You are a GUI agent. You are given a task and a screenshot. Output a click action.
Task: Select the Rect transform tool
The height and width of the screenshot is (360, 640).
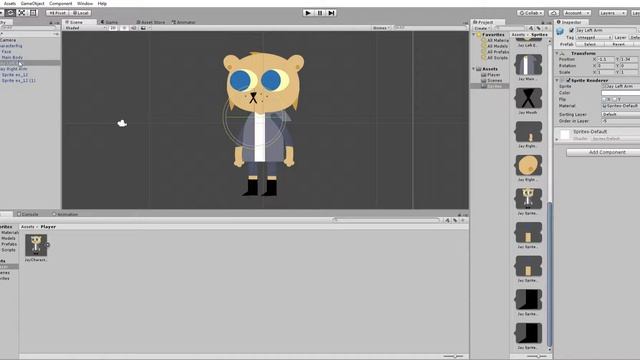pos(33,13)
